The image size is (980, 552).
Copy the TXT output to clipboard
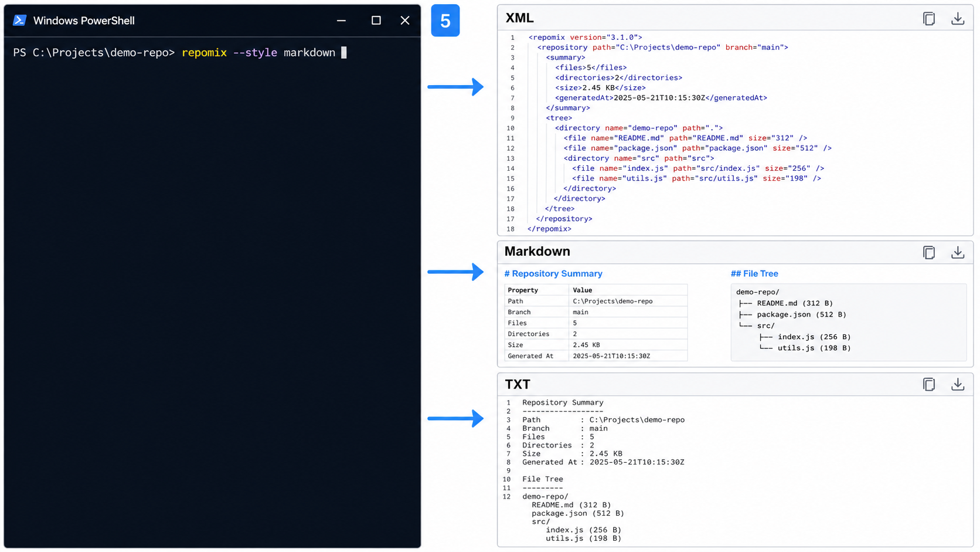(x=929, y=384)
